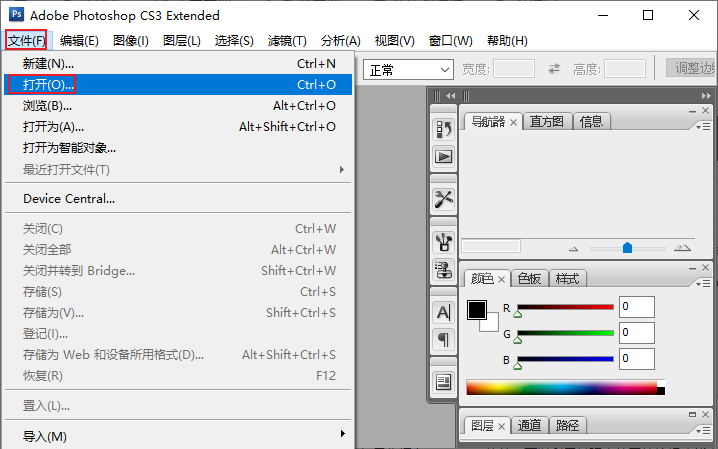Open the Color panel options menu
The image size is (718, 449).
point(703,284)
